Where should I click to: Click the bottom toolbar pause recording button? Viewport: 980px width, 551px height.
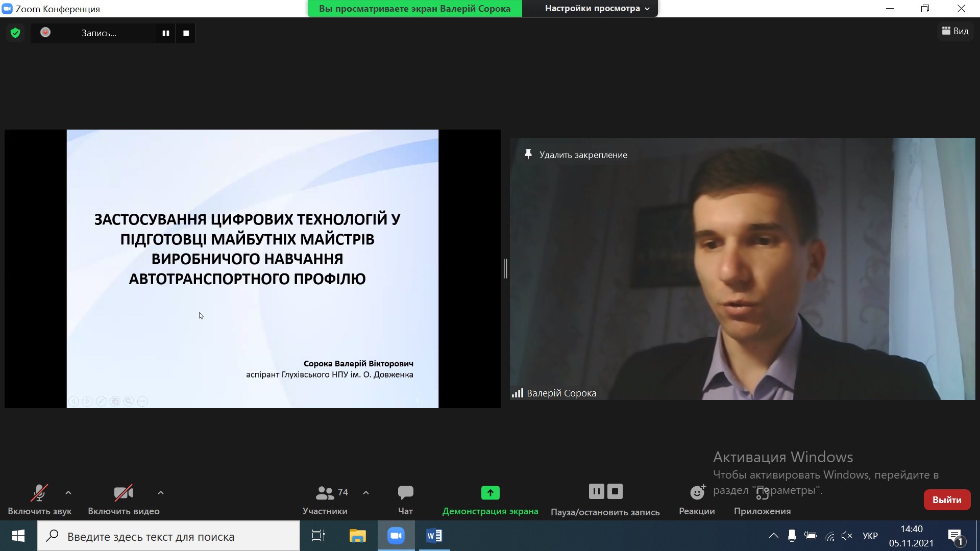596,491
